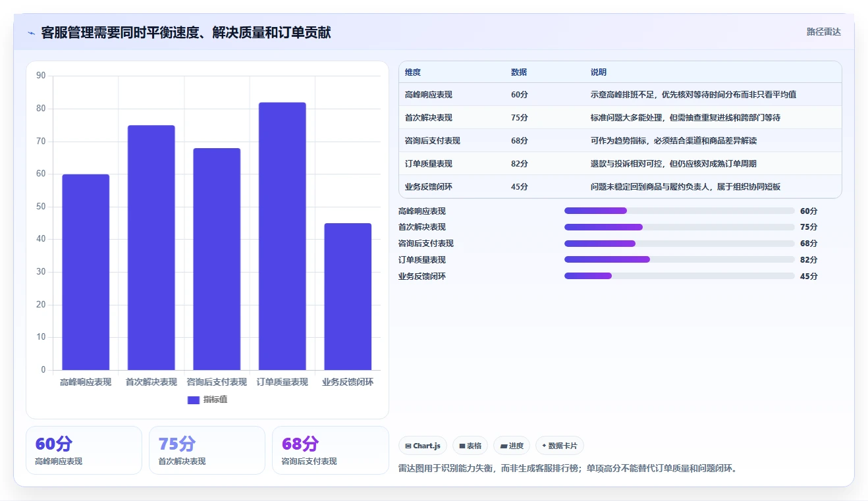Open the 75分 首次解决表现 data card
This screenshot has width=868, height=501.
207,450
